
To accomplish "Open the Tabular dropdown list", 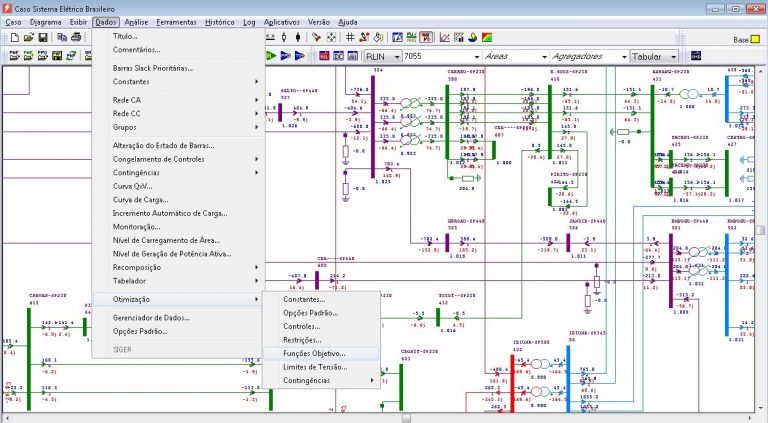I will pos(672,57).
